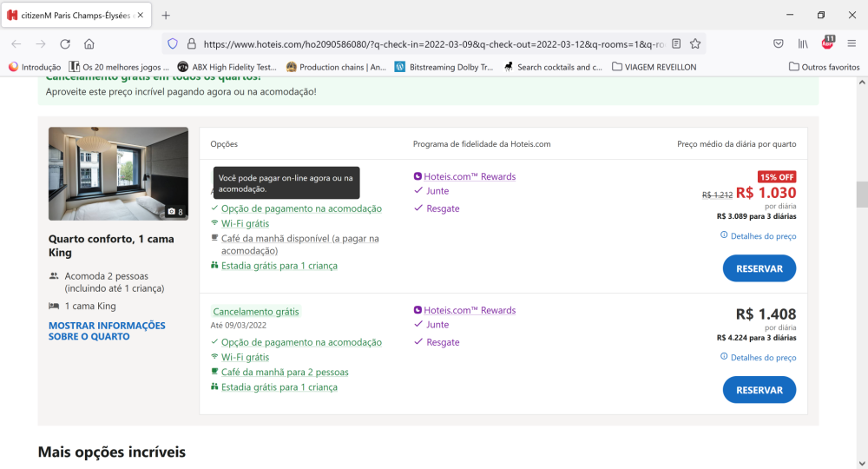The height and width of the screenshot is (469, 868).
Task: Click MOSTRAR INFORMAÇÕES SOBRE O QUARTO link
Action: pyautogui.click(x=106, y=331)
